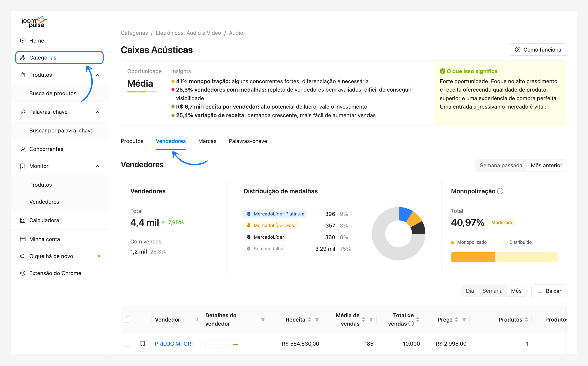Click the Vendedor column search icon

pos(197,319)
